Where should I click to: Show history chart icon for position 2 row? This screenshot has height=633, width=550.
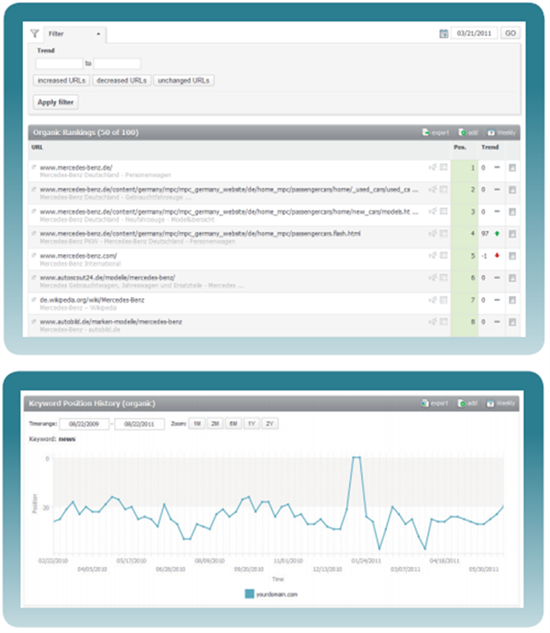click(x=432, y=189)
